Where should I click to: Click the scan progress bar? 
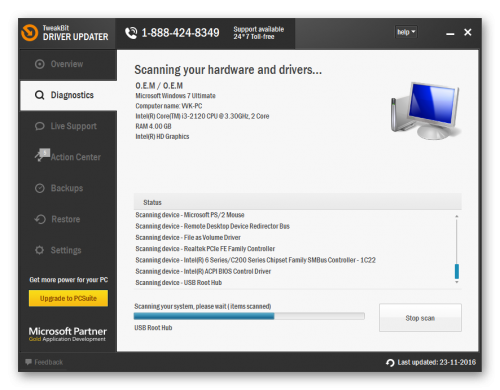click(x=249, y=316)
